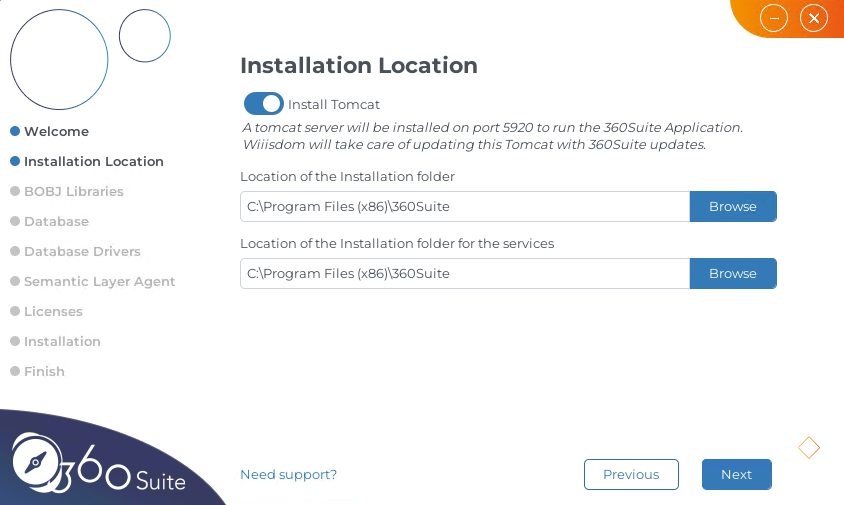The height and width of the screenshot is (505, 844).
Task: Select the Database Drivers step
Action: (75, 251)
